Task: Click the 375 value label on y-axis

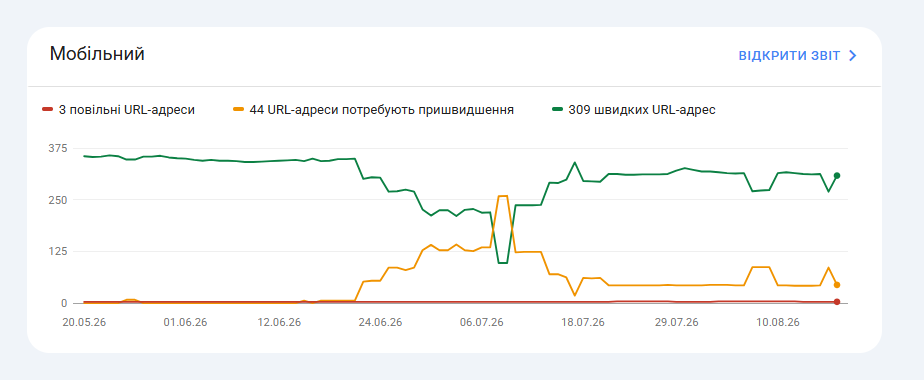Action: [59, 147]
